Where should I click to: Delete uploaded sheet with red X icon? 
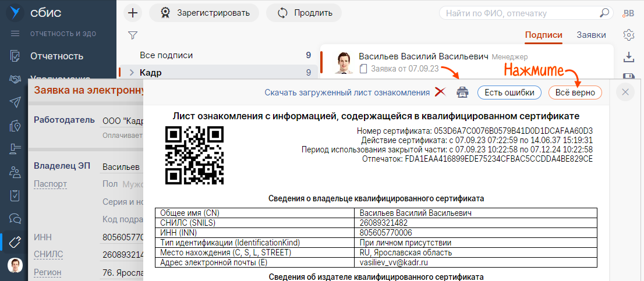[441, 92]
